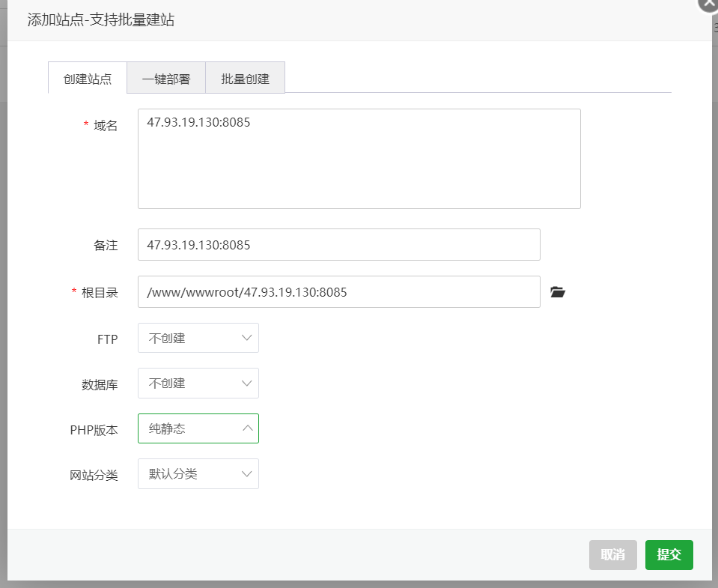
Task: Cancel with the 取消 button
Action: 612,554
